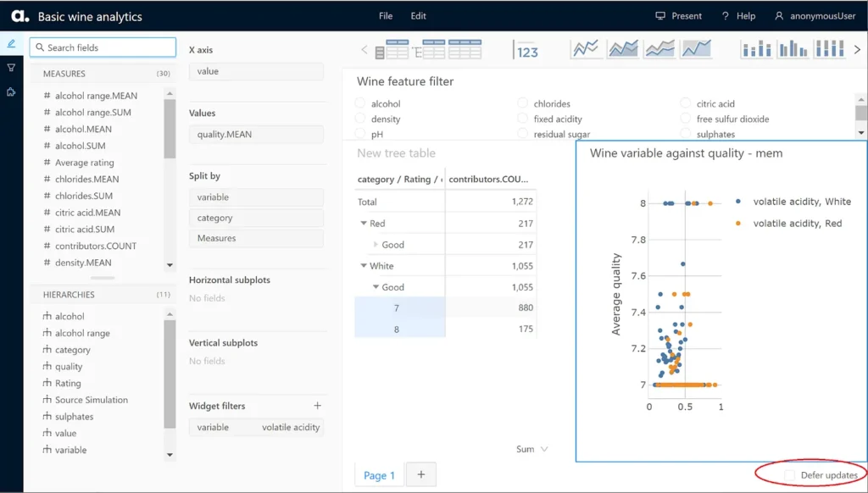This screenshot has height=493, width=868.
Task: Select the density radio button
Action: point(360,119)
